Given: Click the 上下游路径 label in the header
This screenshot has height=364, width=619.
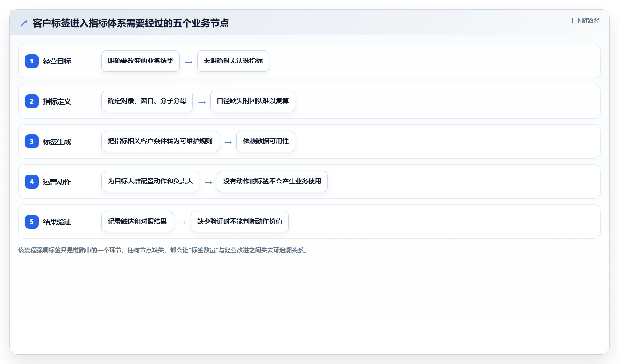Looking at the screenshot, I should pyautogui.click(x=584, y=21).
